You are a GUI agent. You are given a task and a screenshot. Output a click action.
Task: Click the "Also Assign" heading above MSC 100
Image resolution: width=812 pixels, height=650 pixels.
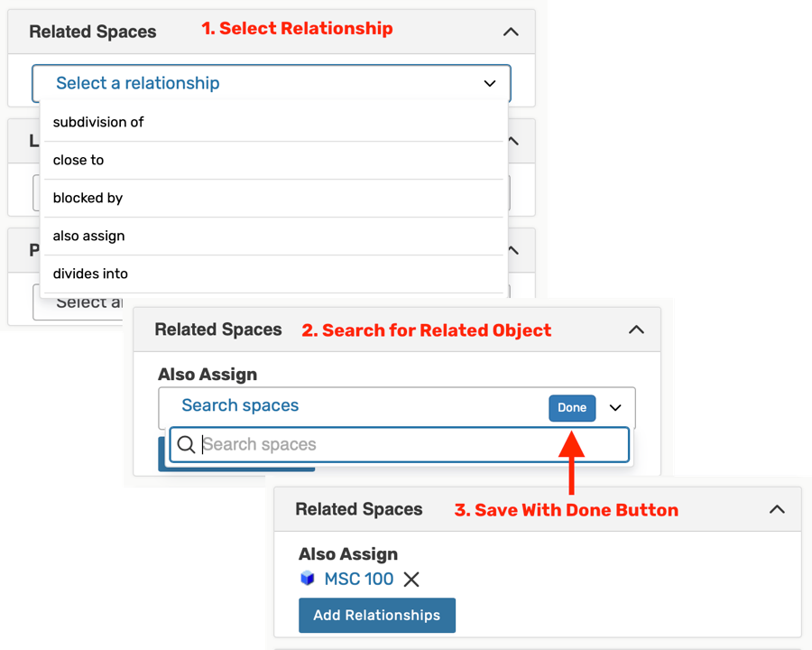348,554
